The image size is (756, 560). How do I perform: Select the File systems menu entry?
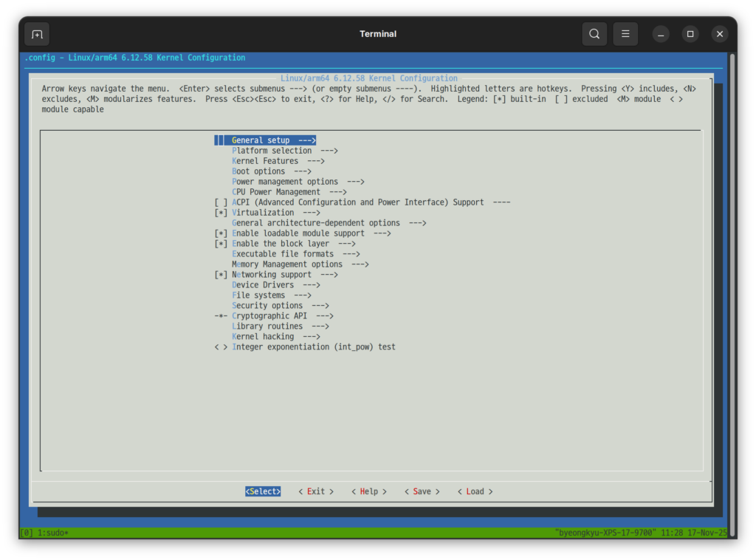coord(271,296)
